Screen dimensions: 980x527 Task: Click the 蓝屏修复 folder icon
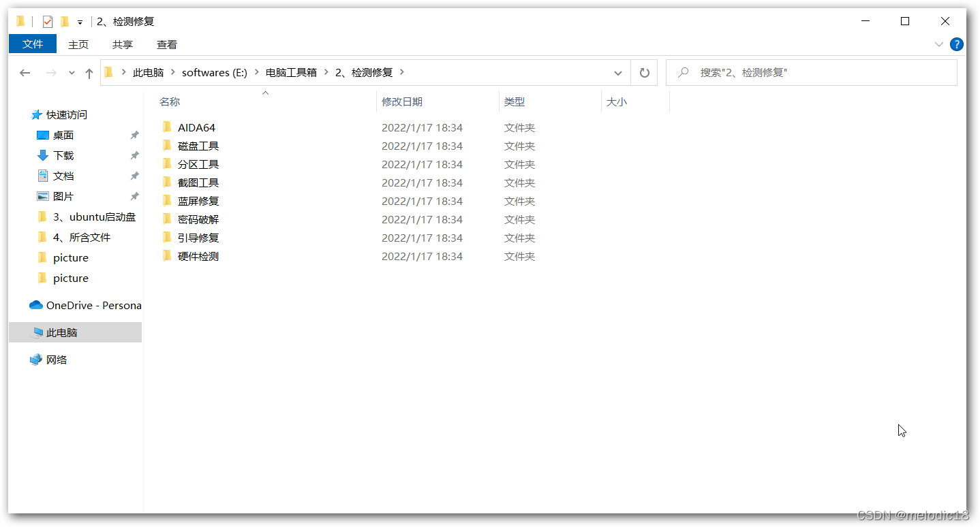(167, 201)
